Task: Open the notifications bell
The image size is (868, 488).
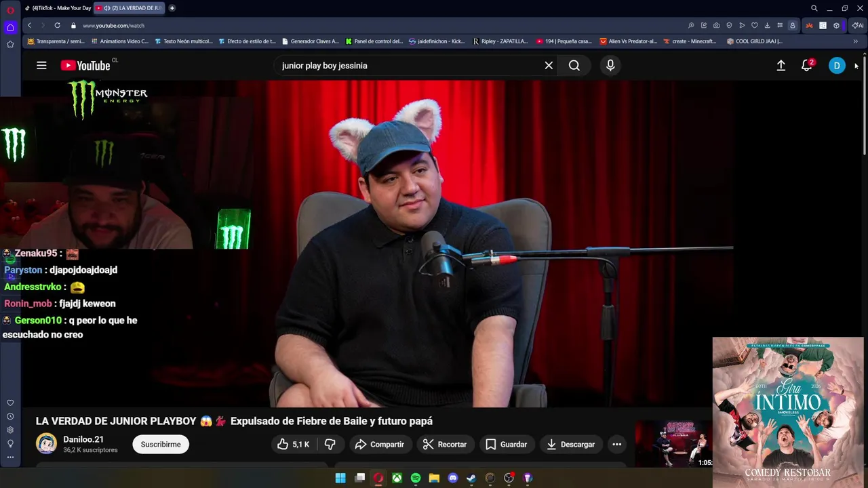Action: [x=806, y=66]
